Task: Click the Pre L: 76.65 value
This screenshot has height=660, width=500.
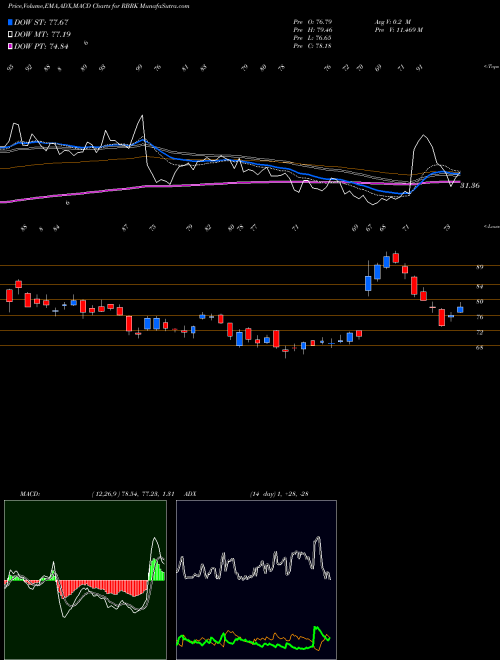Action: pyautogui.click(x=312, y=38)
